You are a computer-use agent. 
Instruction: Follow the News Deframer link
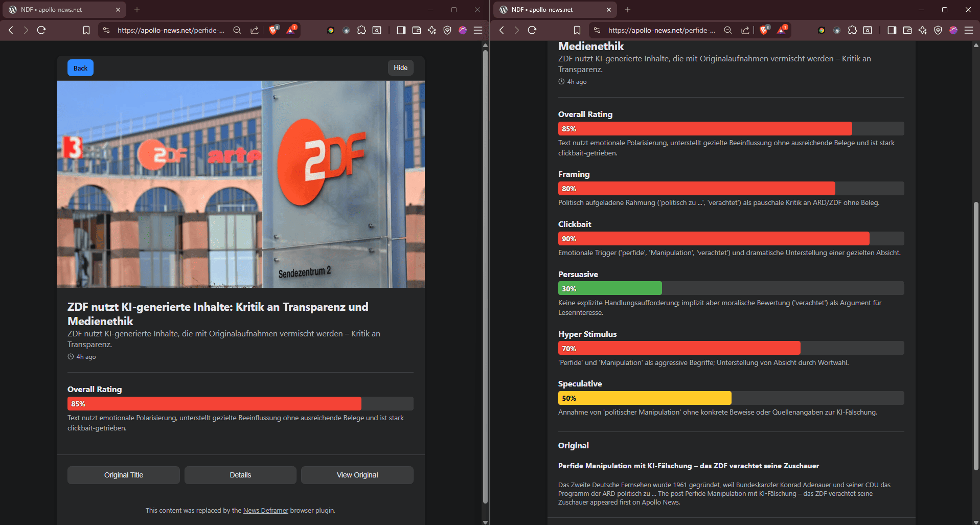pos(265,510)
